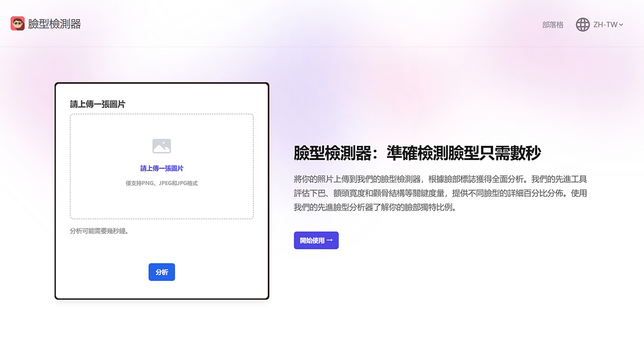This screenshot has height=353, width=644.
Task: Open the language chevron next to ZH-TW
Action: point(620,25)
